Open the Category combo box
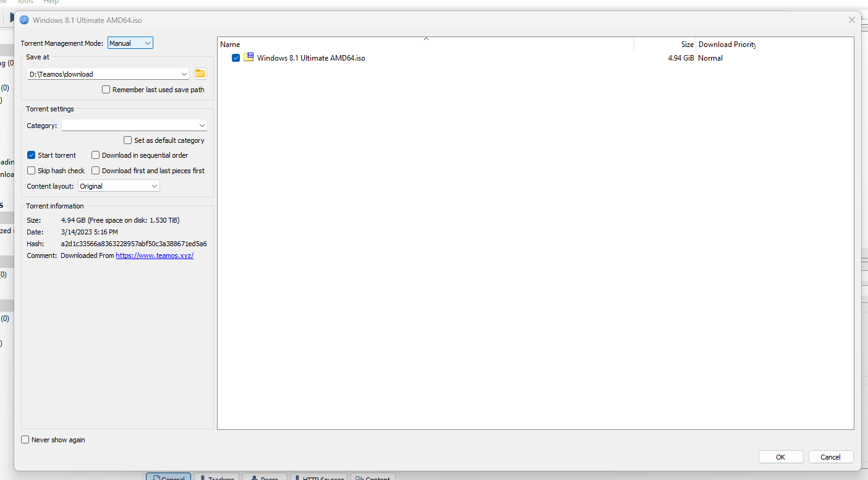This screenshot has width=868, height=480. pos(134,126)
